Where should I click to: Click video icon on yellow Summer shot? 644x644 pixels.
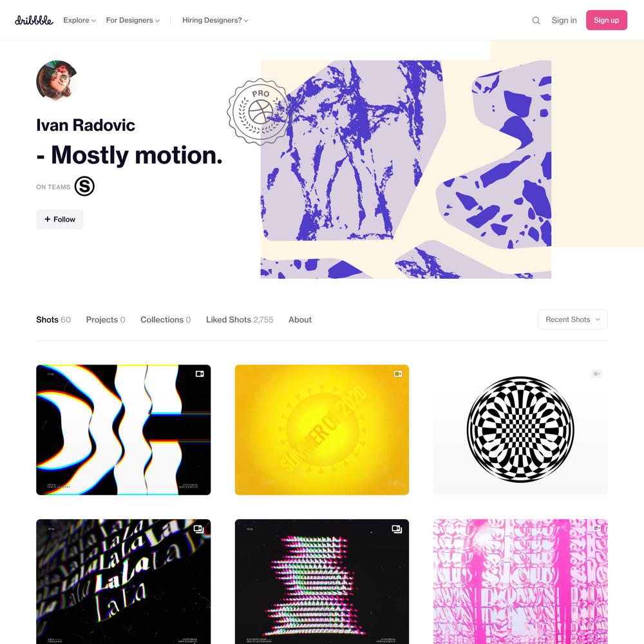point(398,374)
